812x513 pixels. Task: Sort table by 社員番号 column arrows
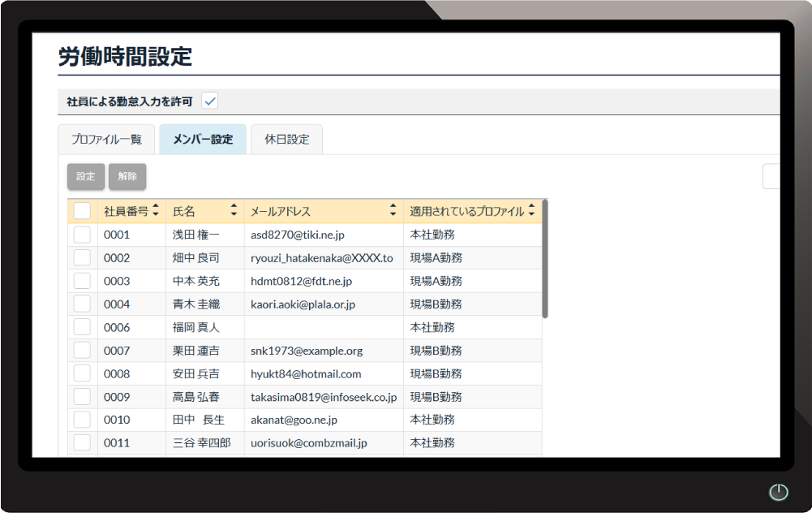coord(155,211)
